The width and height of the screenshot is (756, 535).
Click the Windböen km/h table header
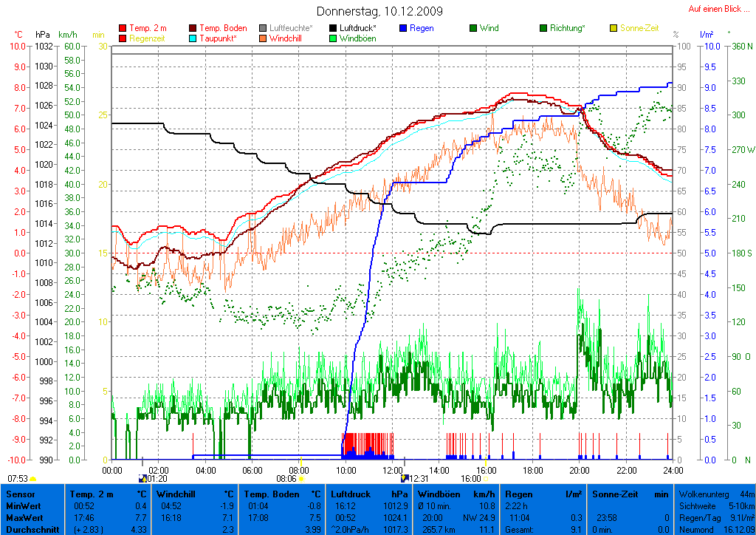(x=456, y=494)
